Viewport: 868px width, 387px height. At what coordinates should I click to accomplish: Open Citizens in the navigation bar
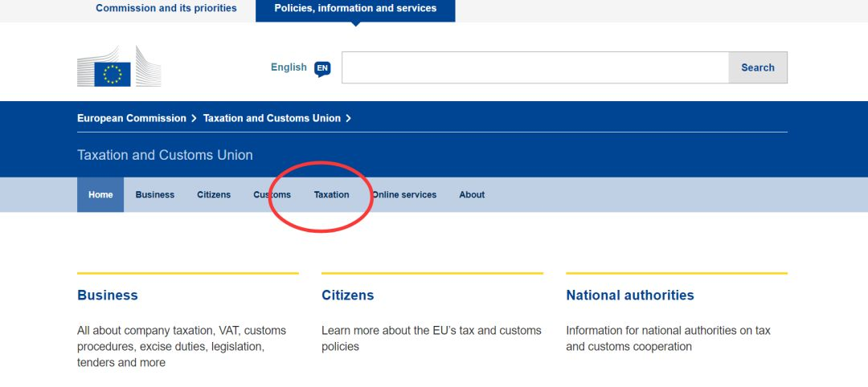point(214,194)
